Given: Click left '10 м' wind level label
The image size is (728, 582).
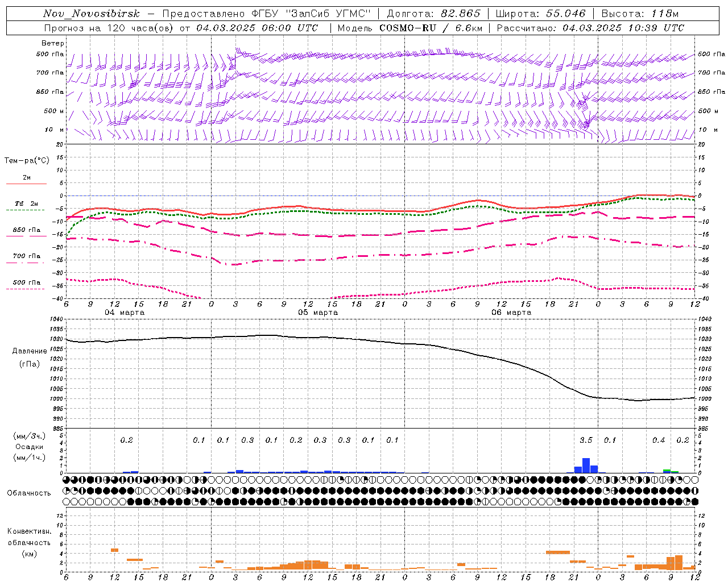Looking at the screenshot, I should click(54, 130).
